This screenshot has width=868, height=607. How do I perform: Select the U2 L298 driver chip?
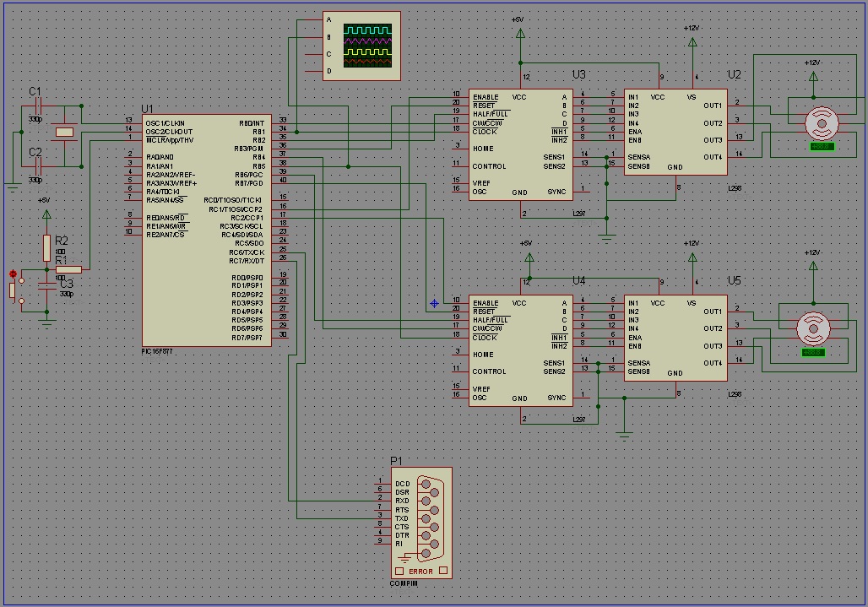(x=675, y=131)
